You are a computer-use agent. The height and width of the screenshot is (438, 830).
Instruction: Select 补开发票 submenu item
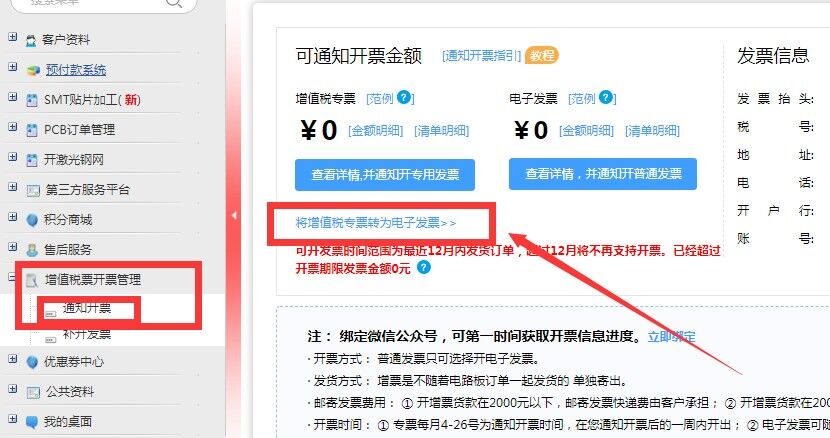(87, 334)
